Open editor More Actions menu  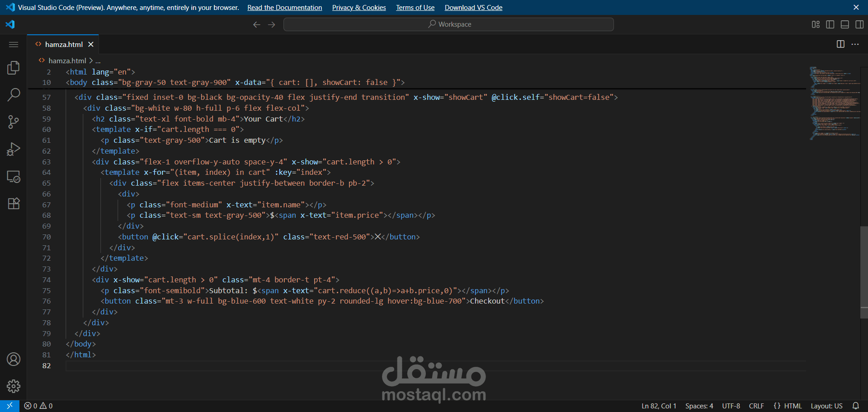855,44
